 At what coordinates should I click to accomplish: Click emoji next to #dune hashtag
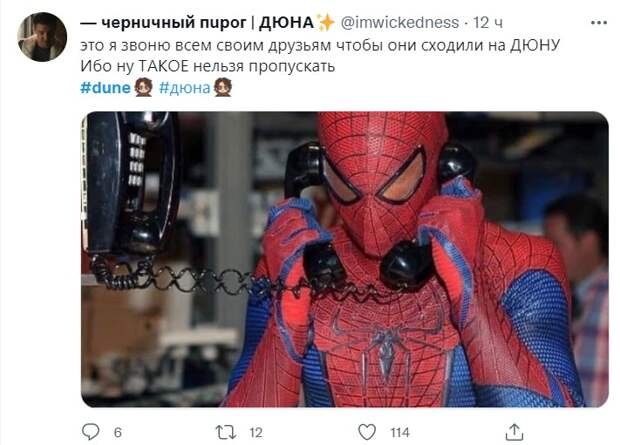[143, 87]
